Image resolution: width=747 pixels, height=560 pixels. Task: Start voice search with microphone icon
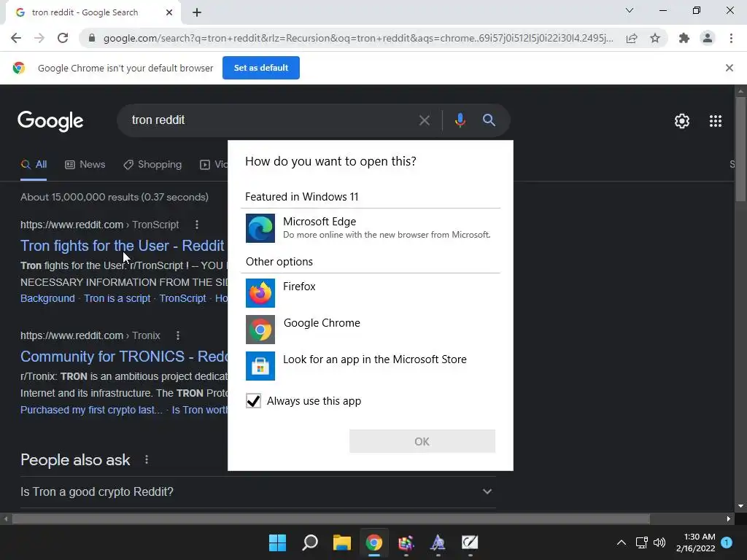point(460,120)
